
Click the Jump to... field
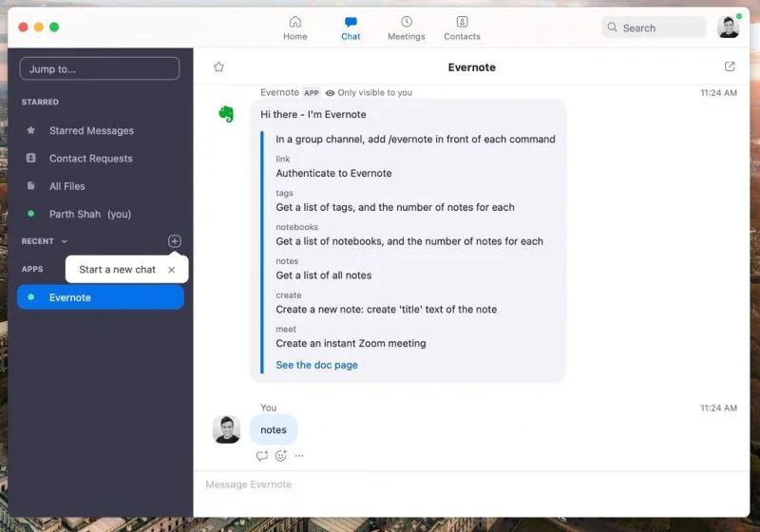coord(100,68)
